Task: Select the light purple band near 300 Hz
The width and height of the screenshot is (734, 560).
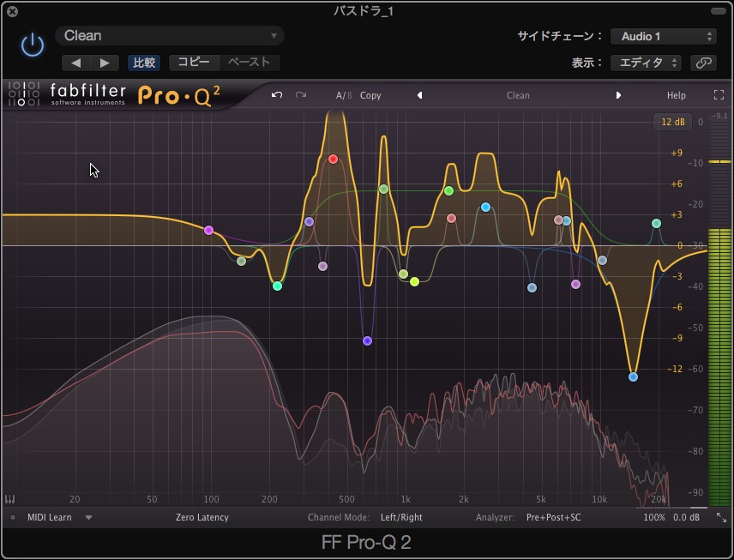Action: point(309,221)
